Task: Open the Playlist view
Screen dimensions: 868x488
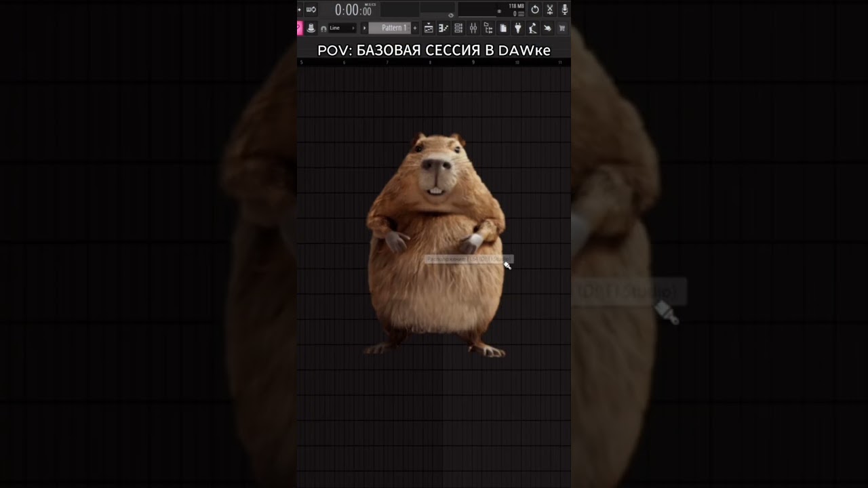Action: (429, 28)
